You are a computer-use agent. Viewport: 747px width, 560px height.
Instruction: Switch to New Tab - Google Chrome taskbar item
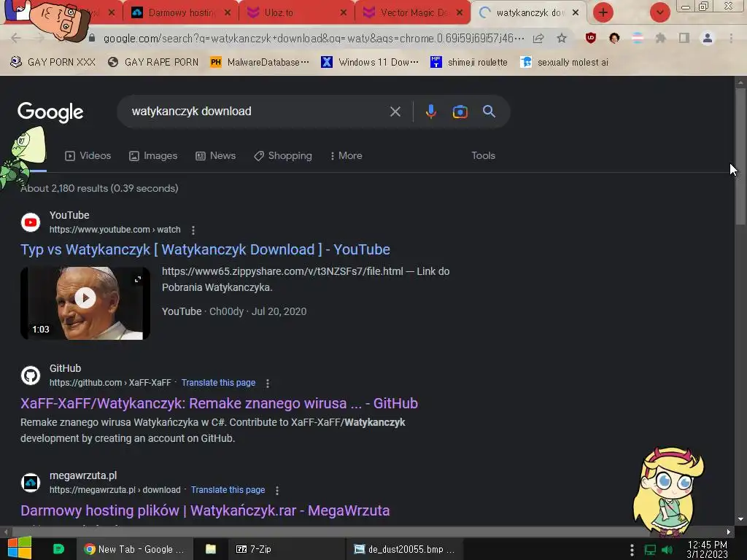(x=135, y=549)
